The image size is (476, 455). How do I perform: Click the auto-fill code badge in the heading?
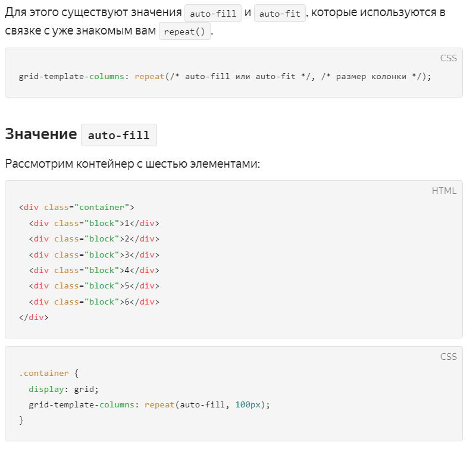click(118, 135)
